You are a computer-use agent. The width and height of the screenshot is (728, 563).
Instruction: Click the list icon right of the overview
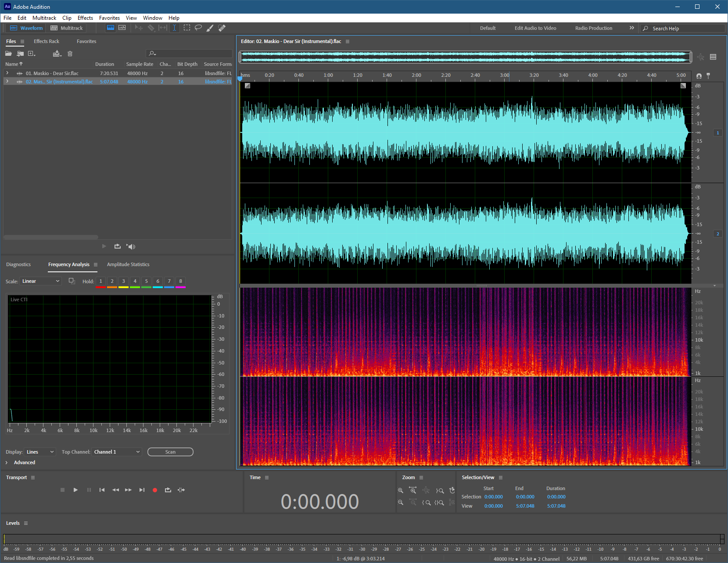[x=713, y=57]
